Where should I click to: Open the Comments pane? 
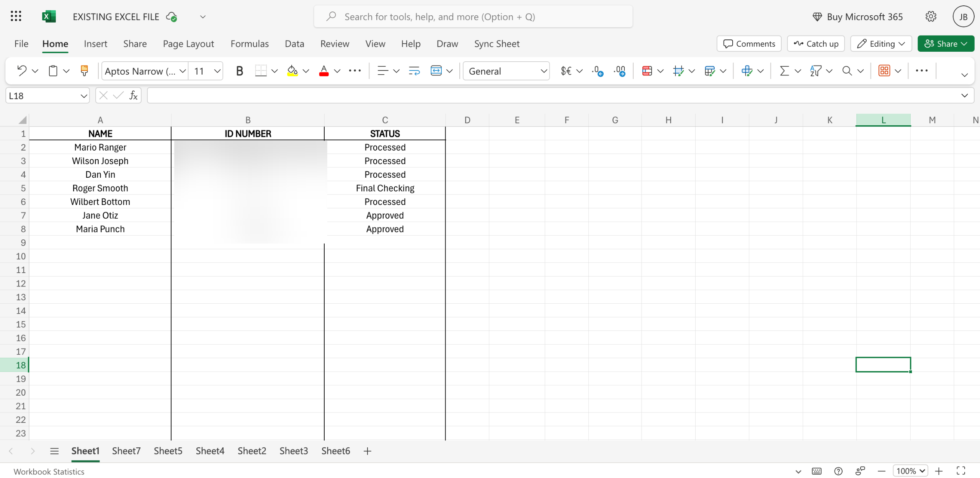coord(749,44)
